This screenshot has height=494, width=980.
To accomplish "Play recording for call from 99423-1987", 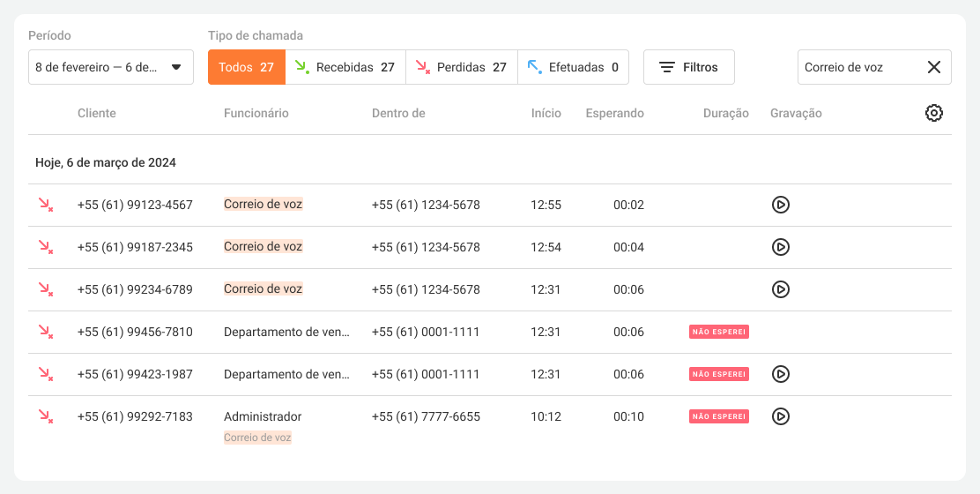I will point(780,374).
